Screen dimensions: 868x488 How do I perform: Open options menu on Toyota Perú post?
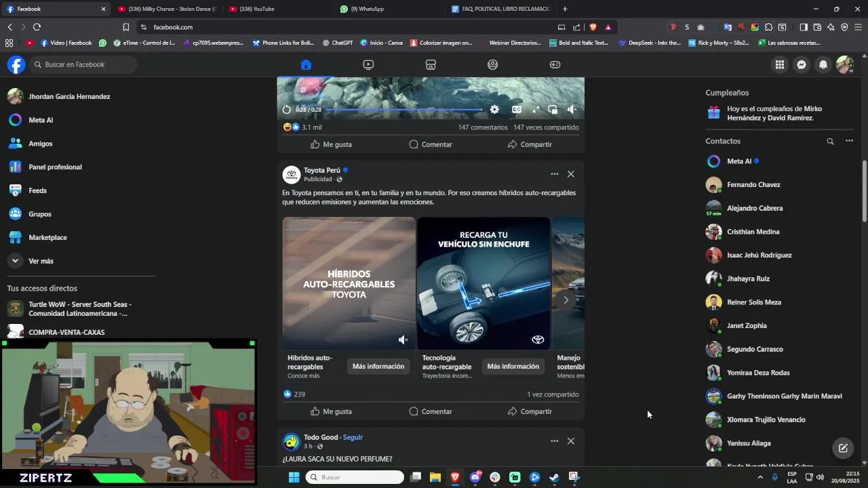tap(555, 174)
